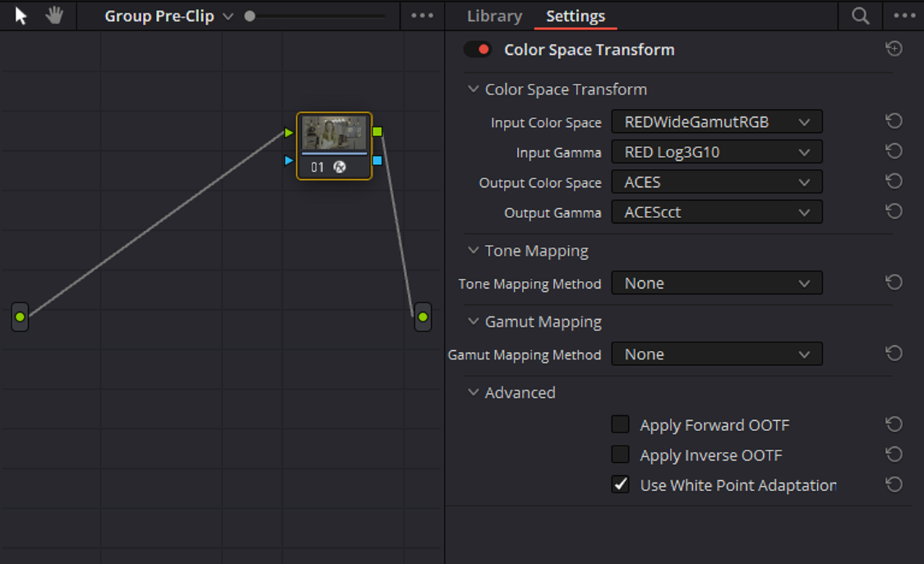Open the Input Gamma dropdown
Screen dimensions: 924x564
pyautogui.click(x=717, y=152)
